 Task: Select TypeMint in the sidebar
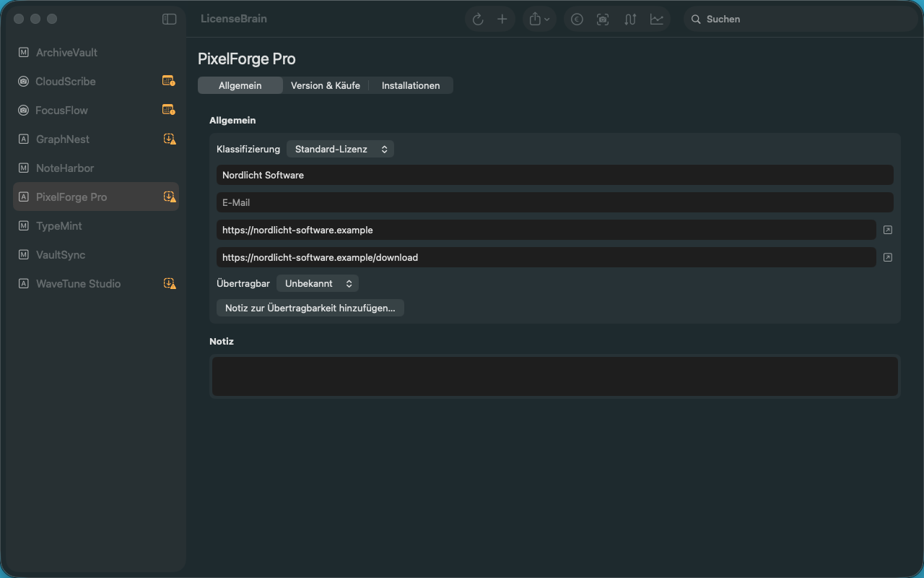pos(96,226)
